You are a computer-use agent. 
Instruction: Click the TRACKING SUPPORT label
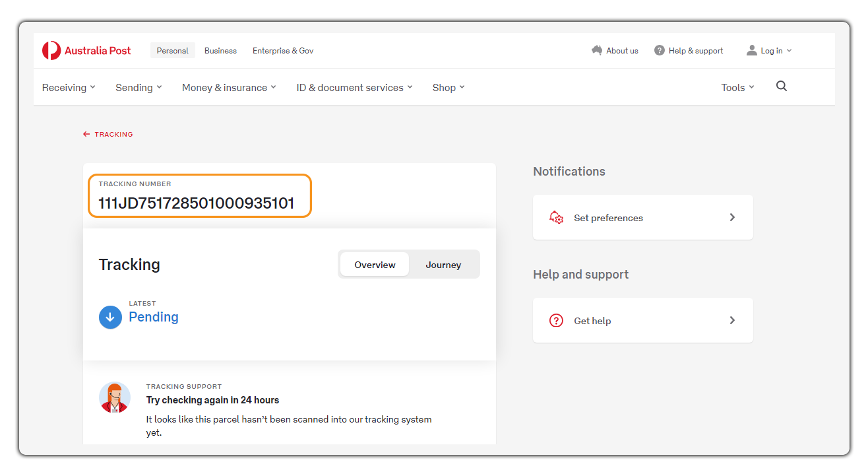[184, 387]
